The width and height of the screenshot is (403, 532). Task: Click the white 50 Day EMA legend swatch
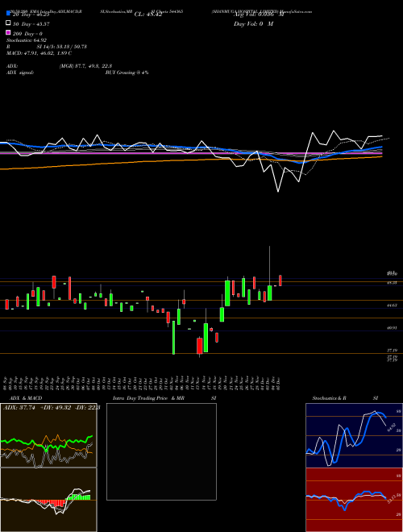point(8,23)
